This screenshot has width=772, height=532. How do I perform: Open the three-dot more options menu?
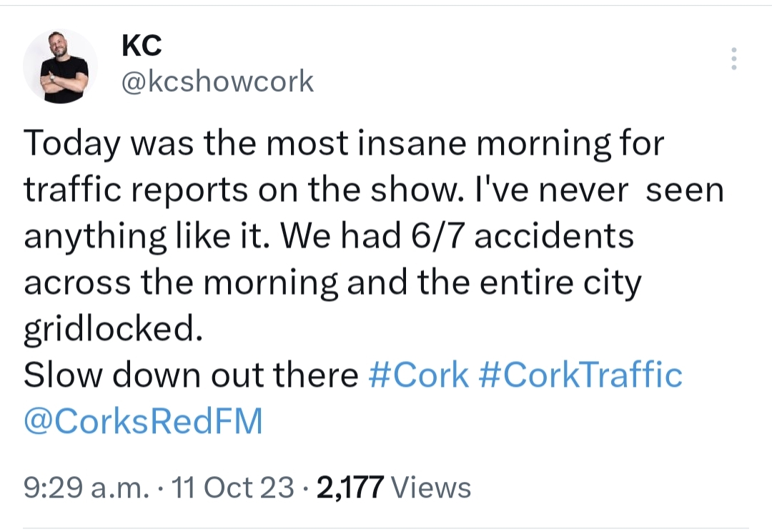coord(734,59)
